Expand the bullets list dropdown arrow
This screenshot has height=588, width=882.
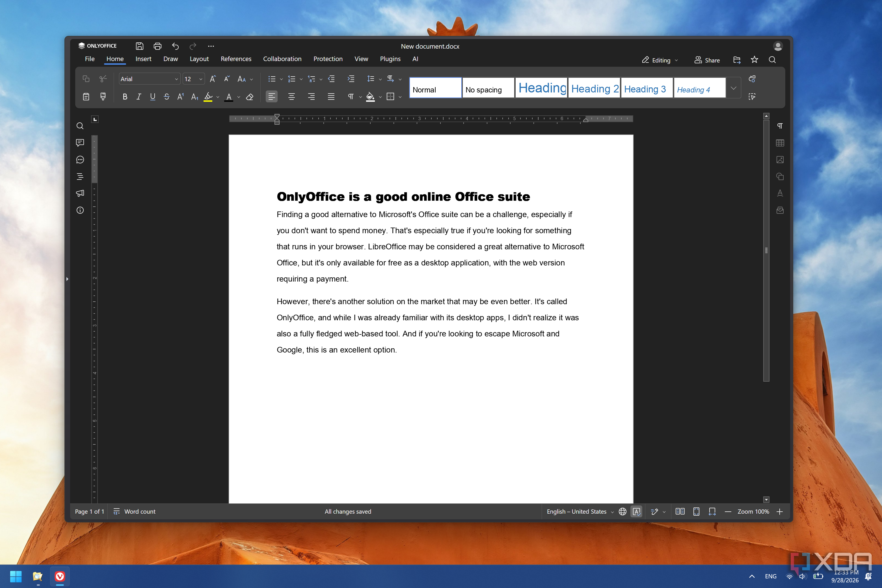click(282, 79)
